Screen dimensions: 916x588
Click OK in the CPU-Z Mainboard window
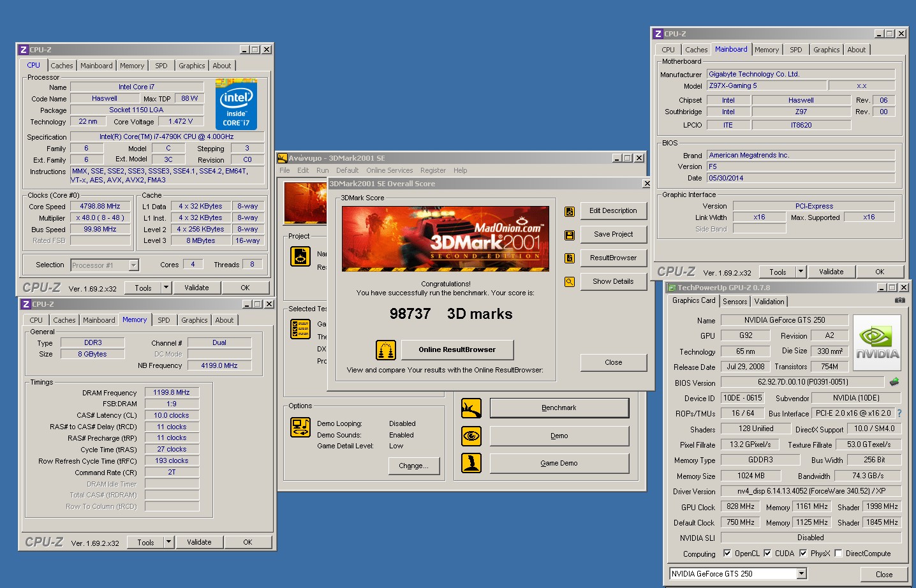click(x=880, y=272)
